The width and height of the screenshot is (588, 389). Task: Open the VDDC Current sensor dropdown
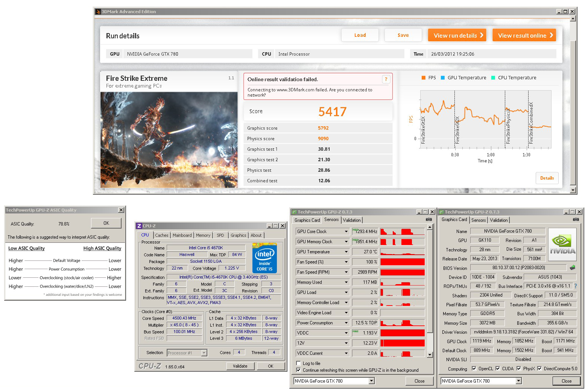pos(346,353)
